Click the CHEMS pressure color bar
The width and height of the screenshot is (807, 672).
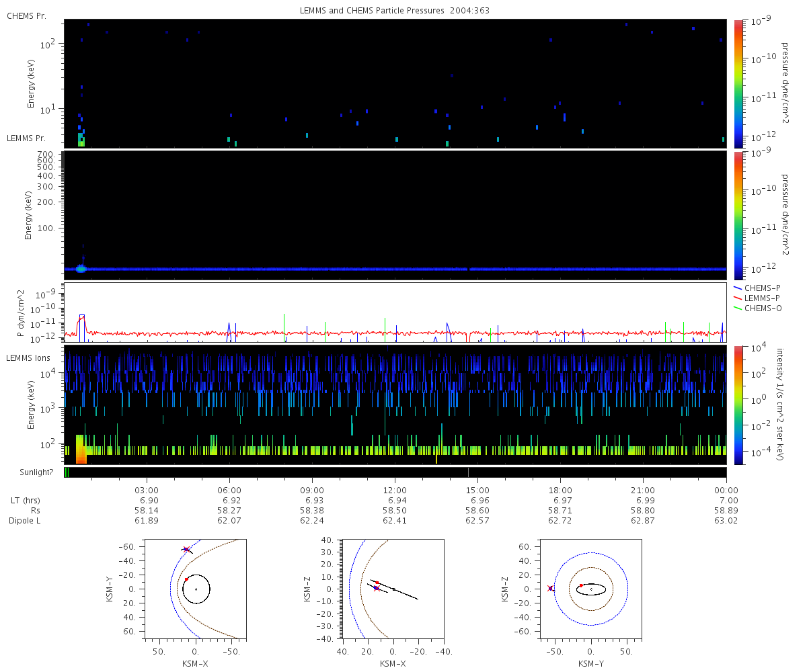[738, 83]
